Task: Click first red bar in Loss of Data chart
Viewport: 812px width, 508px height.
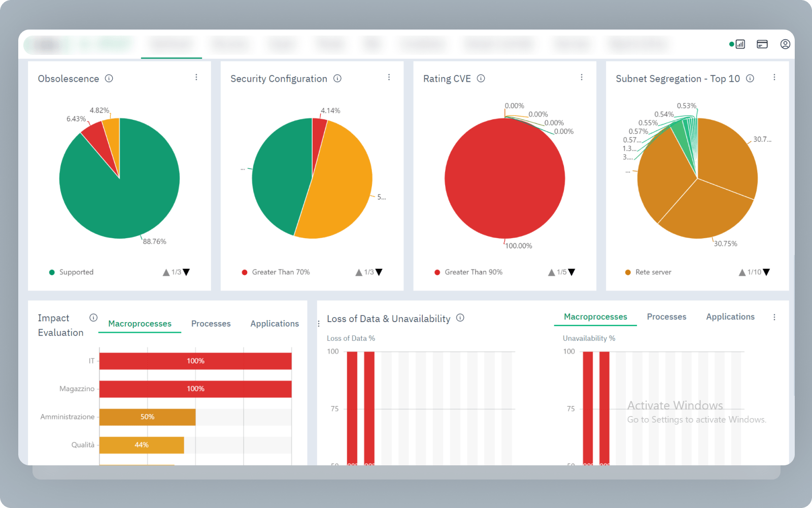Action: 352,408
